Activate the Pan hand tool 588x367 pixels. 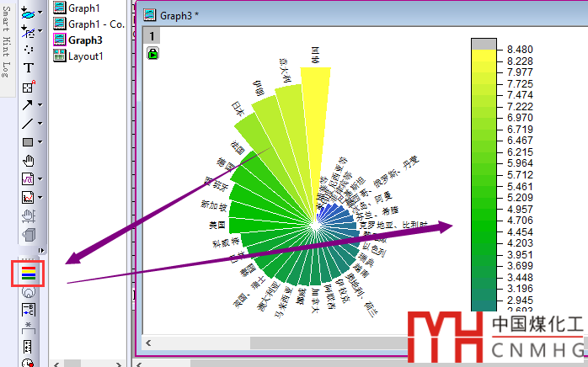coord(29,161)
